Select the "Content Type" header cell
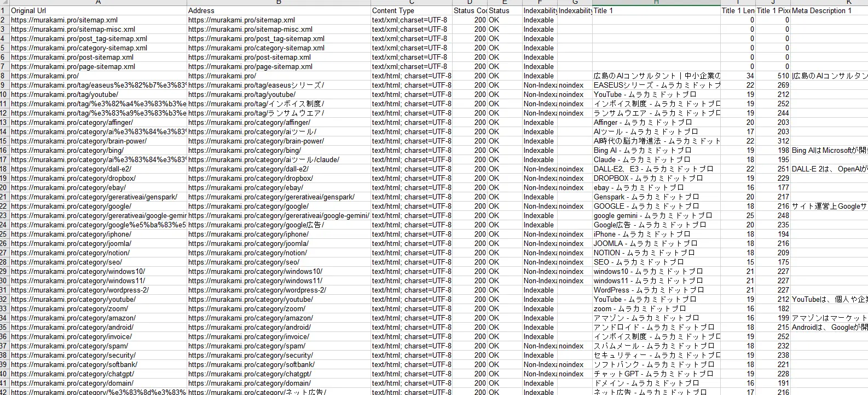 tap(411, 10)
